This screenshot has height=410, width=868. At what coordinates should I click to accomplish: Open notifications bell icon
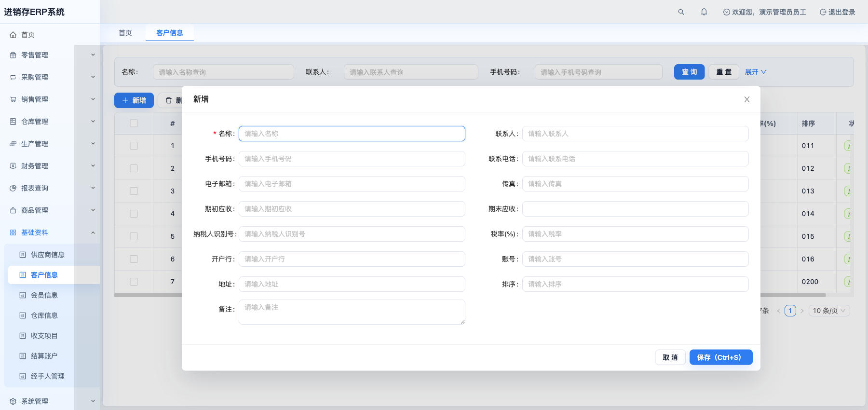704,12
